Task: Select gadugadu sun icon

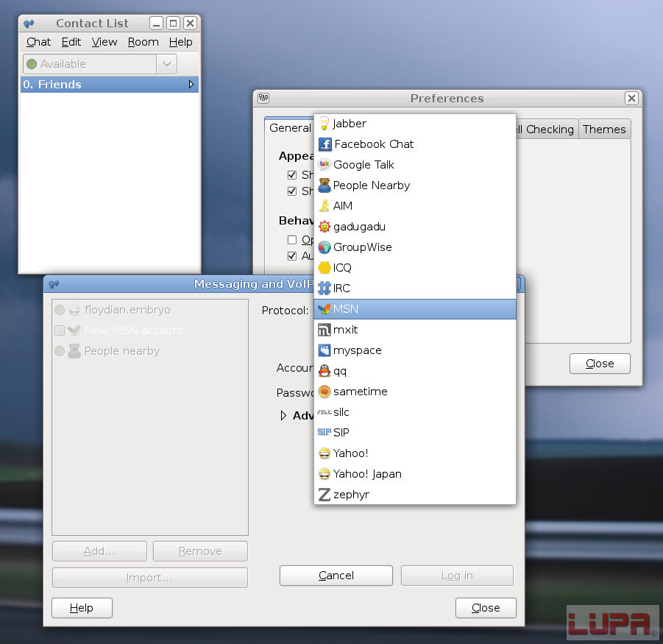Action: tap(325, 227)
